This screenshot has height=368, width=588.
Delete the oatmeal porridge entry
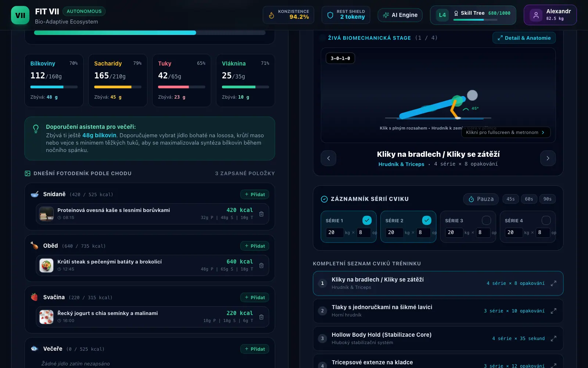[x=261, y=214]
